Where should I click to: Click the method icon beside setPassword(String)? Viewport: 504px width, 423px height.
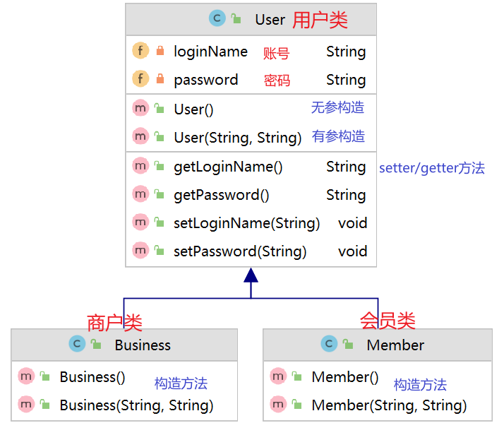(140, 251)
